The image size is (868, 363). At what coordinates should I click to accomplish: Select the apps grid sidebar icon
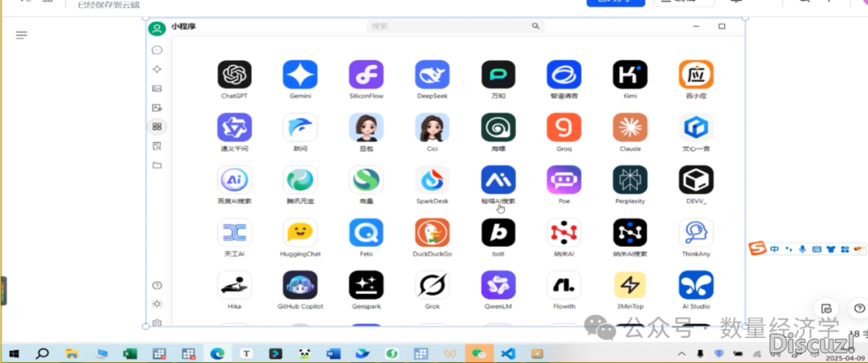(158, 127)
